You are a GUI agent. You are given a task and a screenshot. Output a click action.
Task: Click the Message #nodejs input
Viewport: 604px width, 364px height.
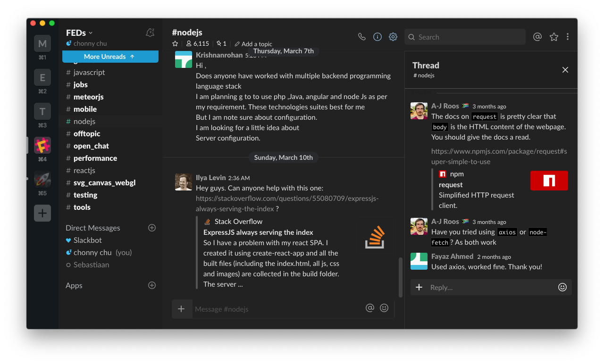[278, 309]
